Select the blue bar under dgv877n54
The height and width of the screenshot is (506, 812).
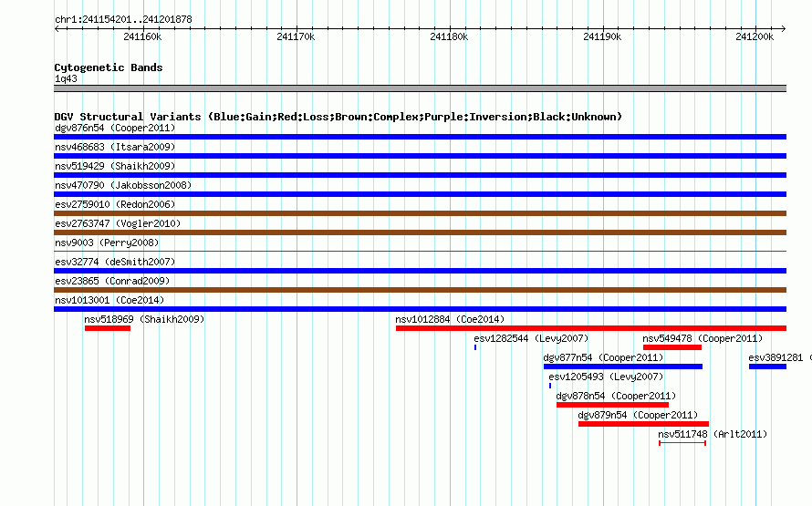point(623,367)
